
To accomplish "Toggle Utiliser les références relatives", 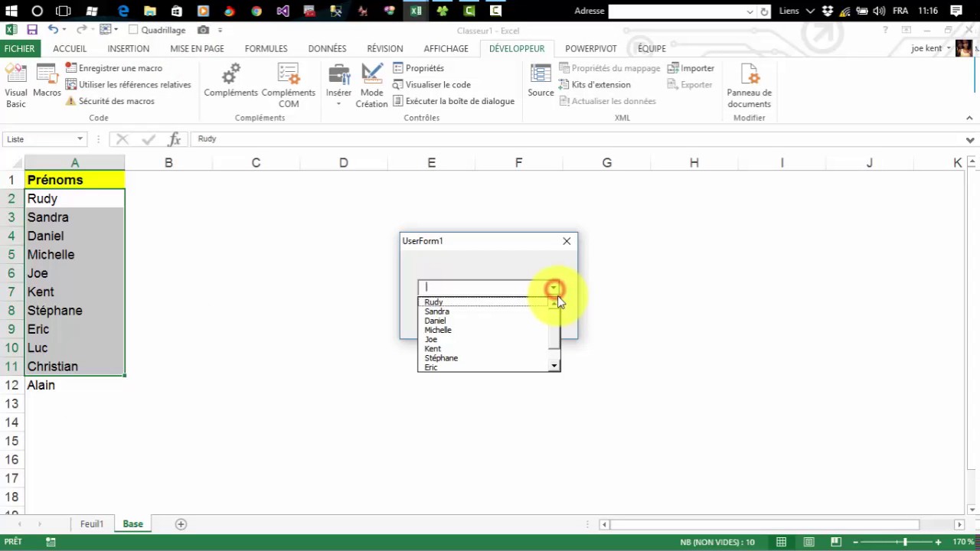I will 128,85.
